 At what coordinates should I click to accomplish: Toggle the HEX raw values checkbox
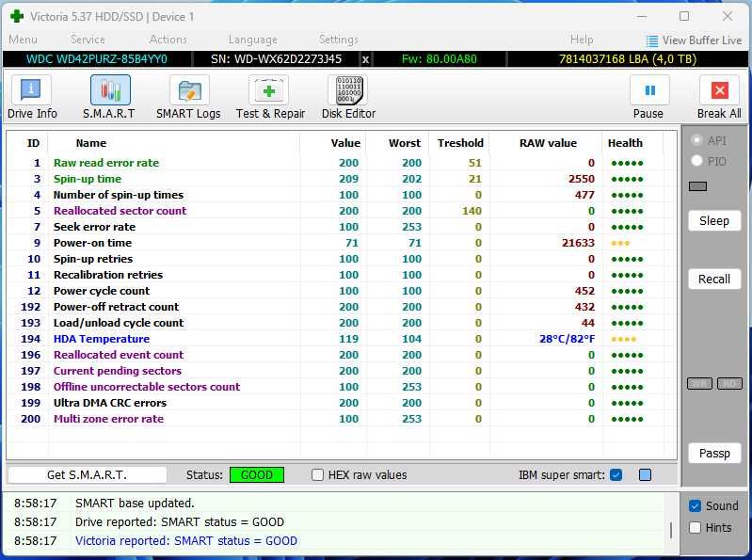[x=317, y=475]
